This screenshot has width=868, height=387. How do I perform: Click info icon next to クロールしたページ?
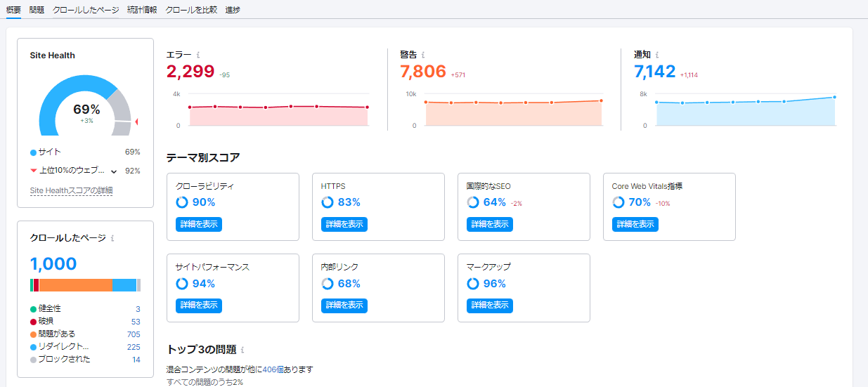(112, 238)
